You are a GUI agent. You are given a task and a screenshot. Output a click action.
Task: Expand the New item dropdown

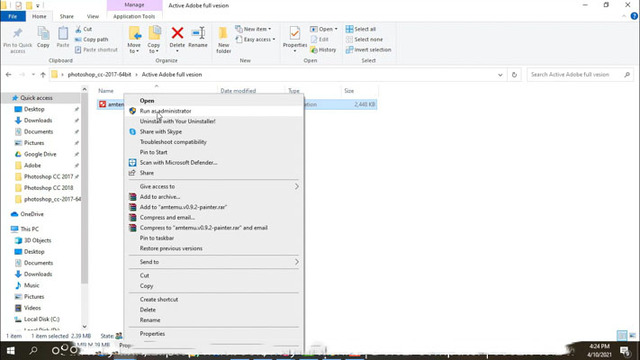click(253, 29)
